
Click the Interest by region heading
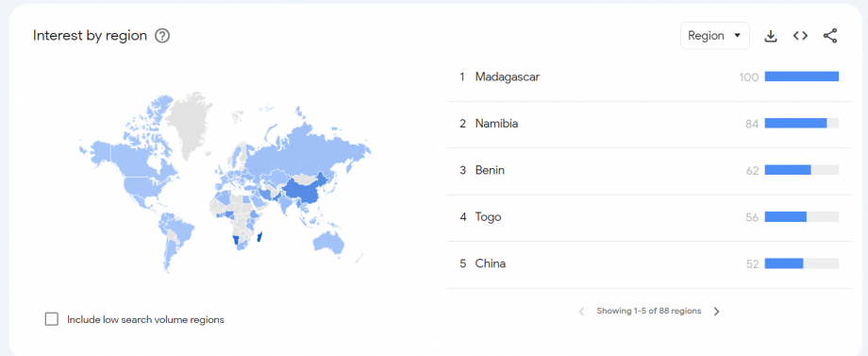(x=90, y=36)
